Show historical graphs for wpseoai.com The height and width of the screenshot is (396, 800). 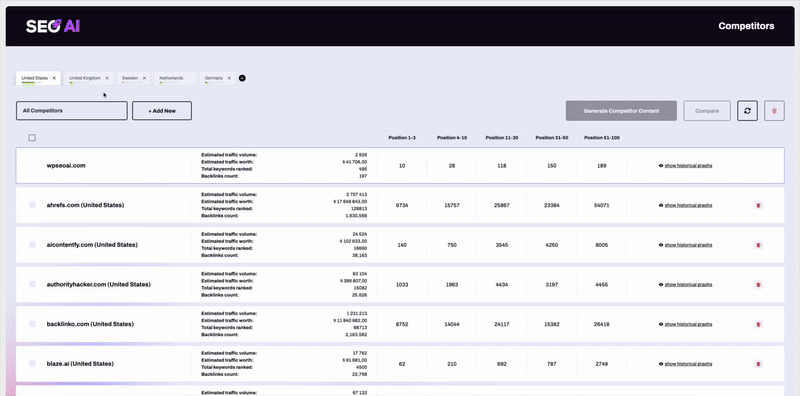[685, 166]
